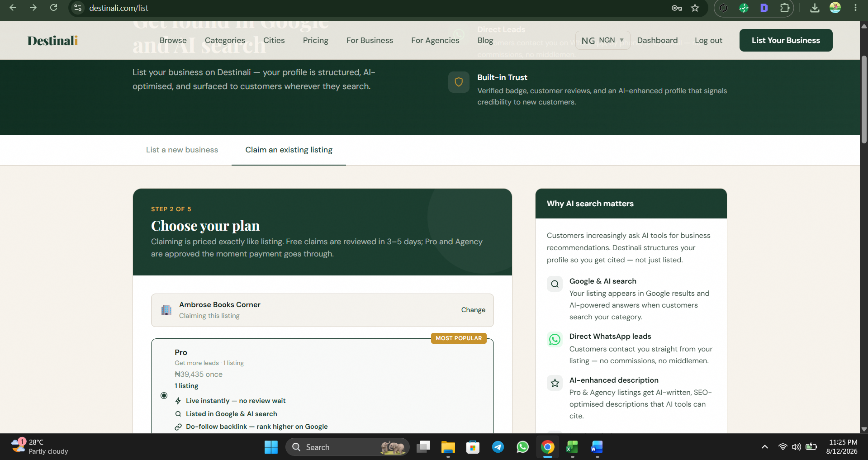Viewport: 868px width, 460px height.
Task: Select Claim an existing listing tab
Action: click(x=289, y=150)
